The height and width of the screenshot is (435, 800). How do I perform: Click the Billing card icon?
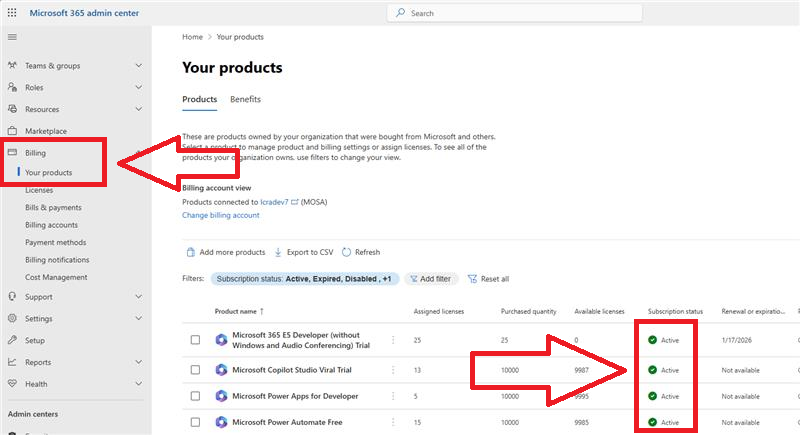(x=12, y=152)
